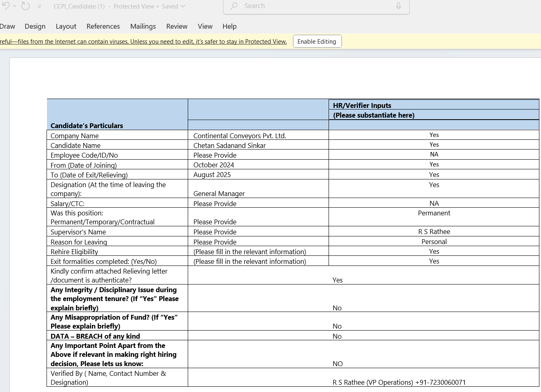Click the microphone dictate icon in Search
The image size is (541, 392).
click(398, 6)
